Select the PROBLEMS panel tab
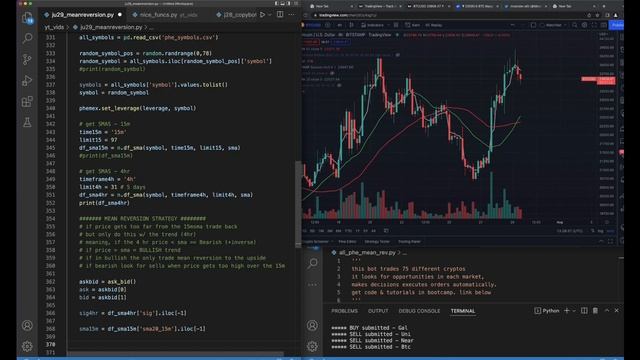 [x=344, y=311]
